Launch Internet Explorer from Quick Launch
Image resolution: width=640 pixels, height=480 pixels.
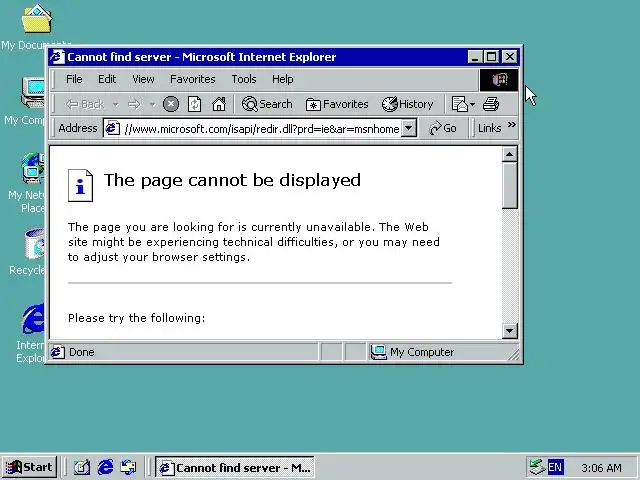(105, 467)
